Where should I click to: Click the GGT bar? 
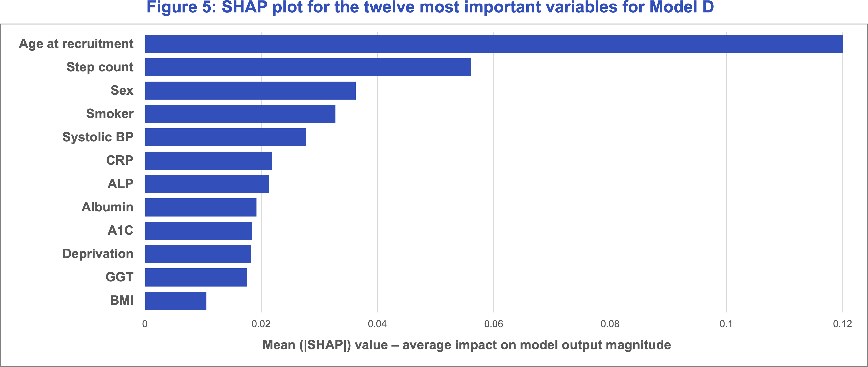pyautogui.click(x=196, y=277)
